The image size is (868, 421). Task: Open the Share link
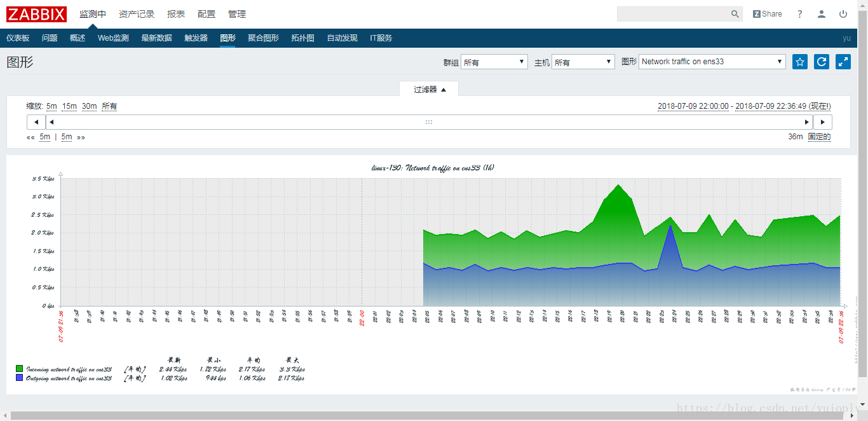768,14
